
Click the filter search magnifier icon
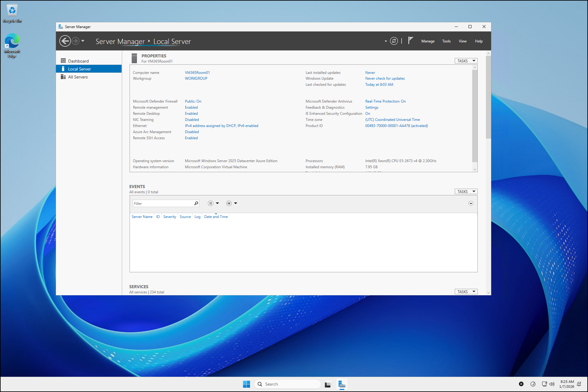coord(196,203)
